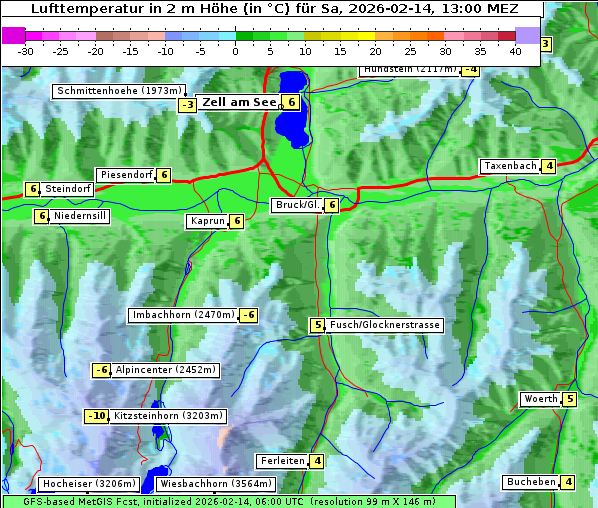Viewport: 598px width, 508px height.
Task: Select the 5 value beside Woerth
Action: coord(570,399)
